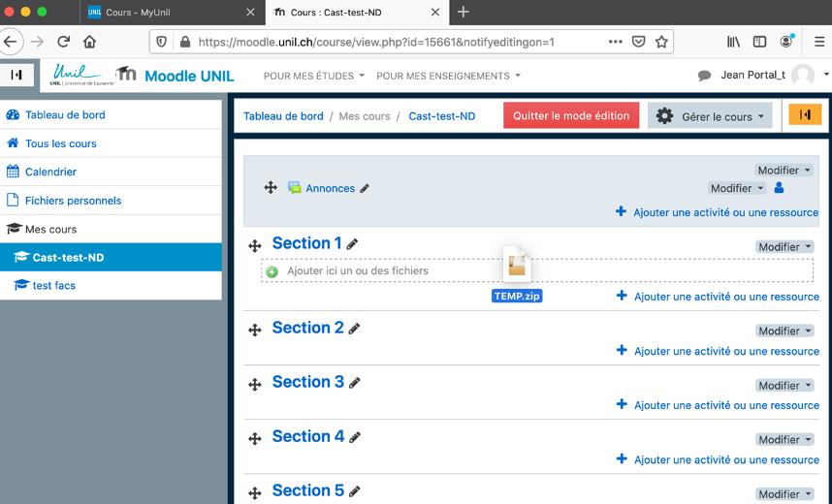Click the move handle beside Section 2
832x504 pixels.
(255, 331)
